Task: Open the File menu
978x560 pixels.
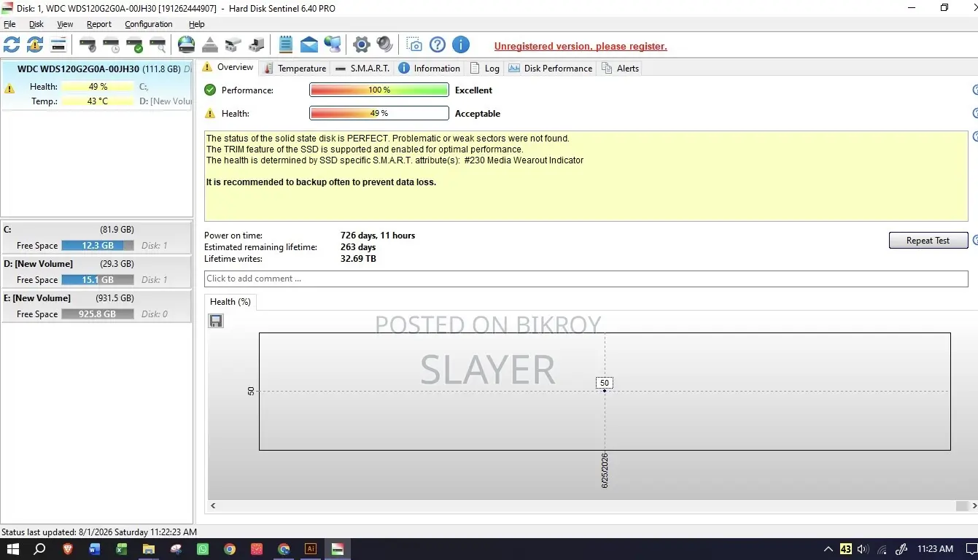Action: point(9,24)
